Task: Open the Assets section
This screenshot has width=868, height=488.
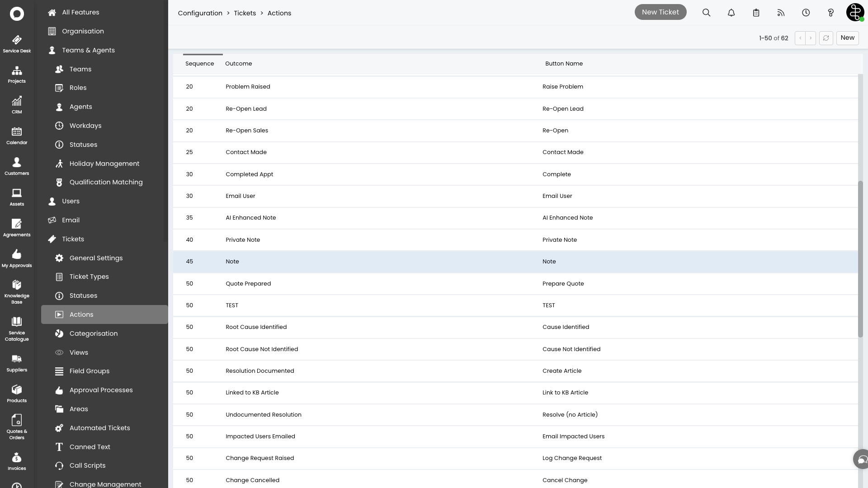Action: tap(16, 197)
